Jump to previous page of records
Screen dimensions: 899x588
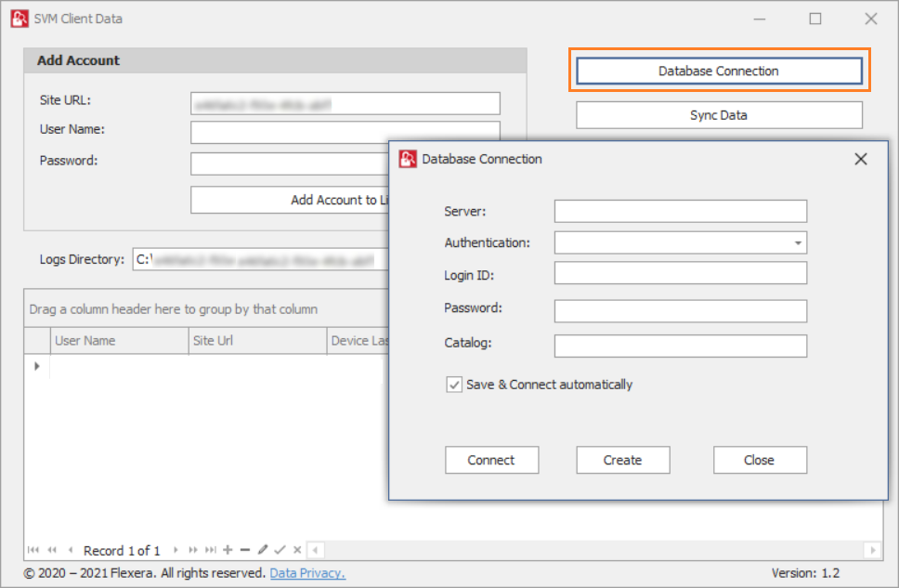pos(52,550)
